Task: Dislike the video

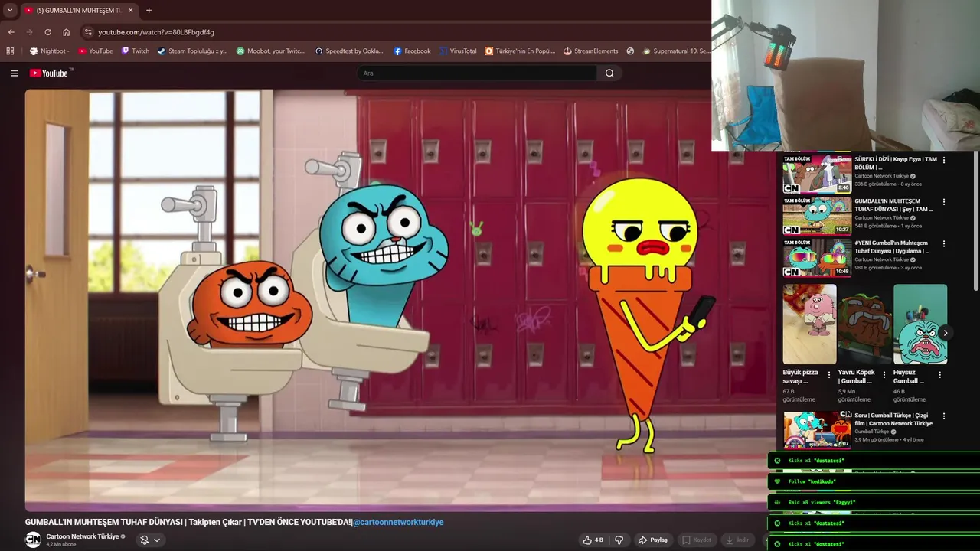Action: 619,540
